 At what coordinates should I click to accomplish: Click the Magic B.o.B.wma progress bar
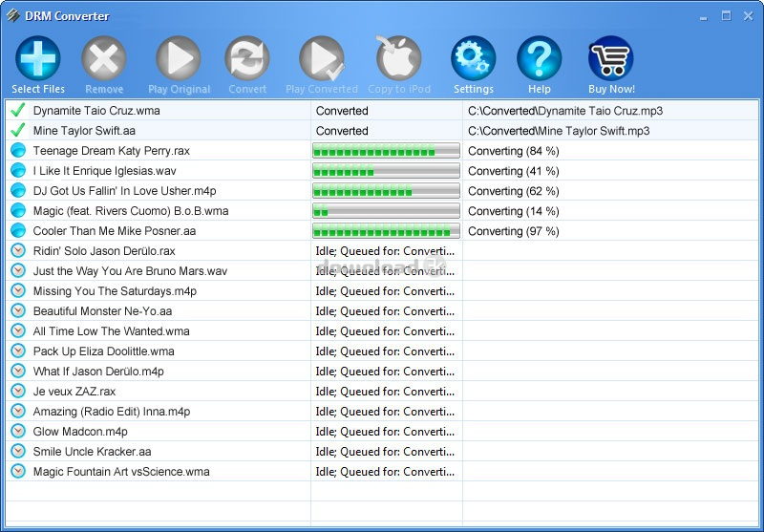click(x=386, y=211)
